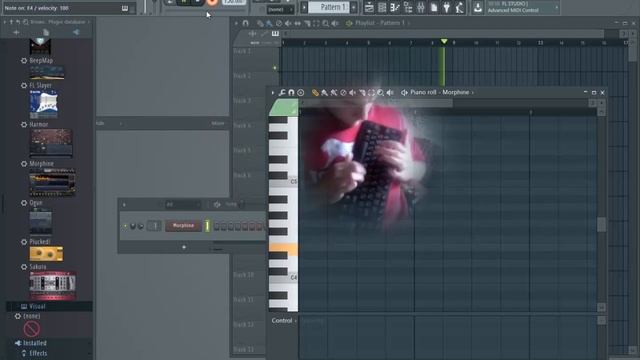Click the Playlist - Pattern 1 title
The width and height of the screenshot is (640, 360).
[x=380, y=23]
